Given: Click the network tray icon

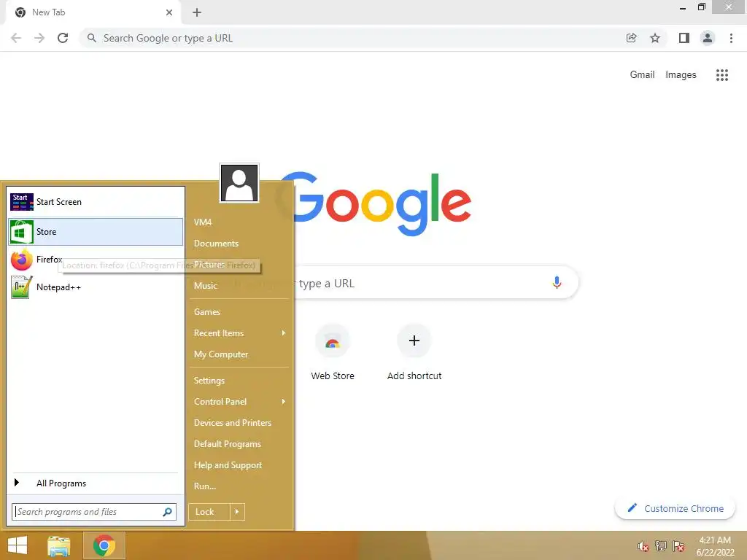Looking at the screenshot, I should (x=661, y=546).
